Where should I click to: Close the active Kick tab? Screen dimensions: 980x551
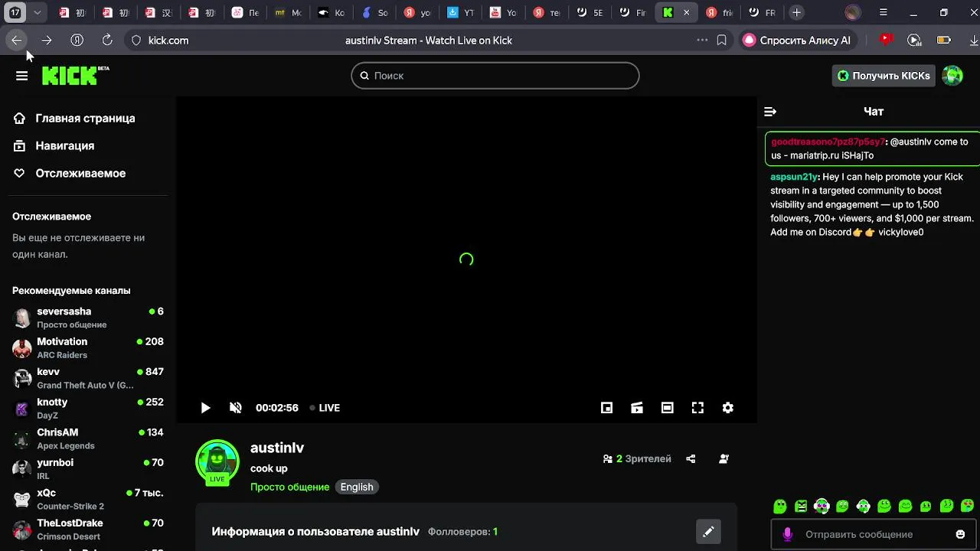pos(687,12)
